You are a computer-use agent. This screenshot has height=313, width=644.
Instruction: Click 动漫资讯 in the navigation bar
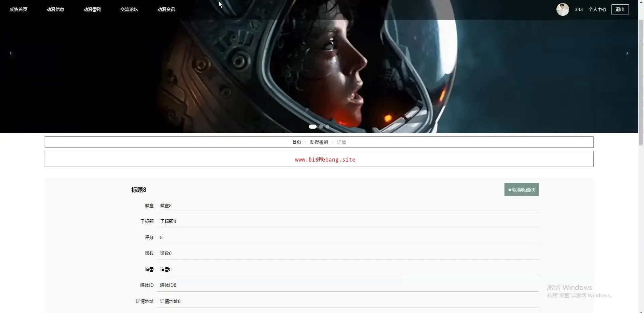pos(166,9)
